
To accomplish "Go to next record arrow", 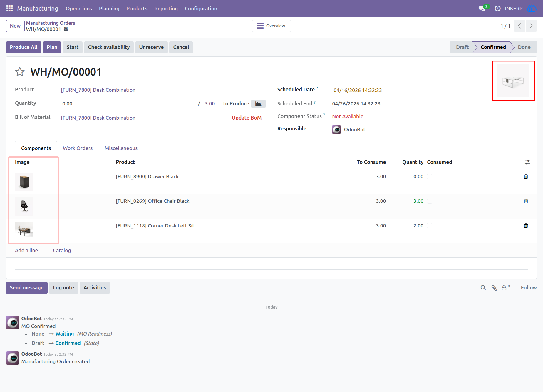I will coord(531,26).
